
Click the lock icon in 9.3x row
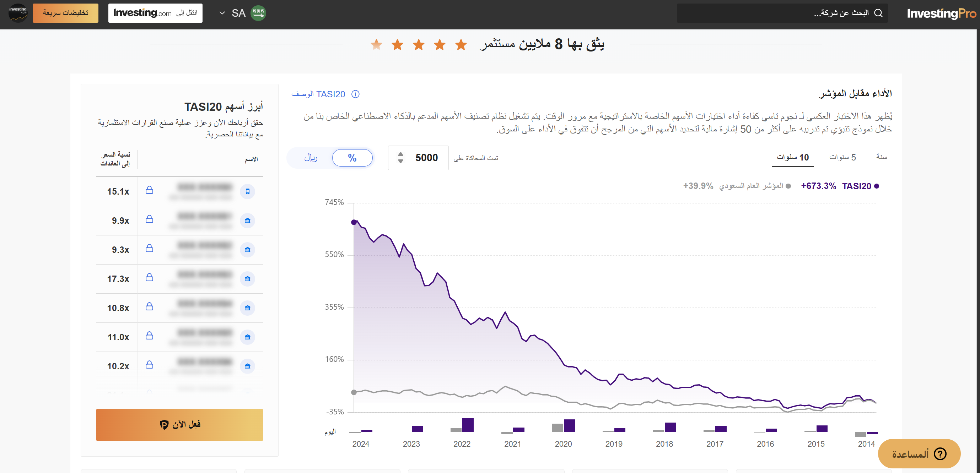[x=150, y=248]
